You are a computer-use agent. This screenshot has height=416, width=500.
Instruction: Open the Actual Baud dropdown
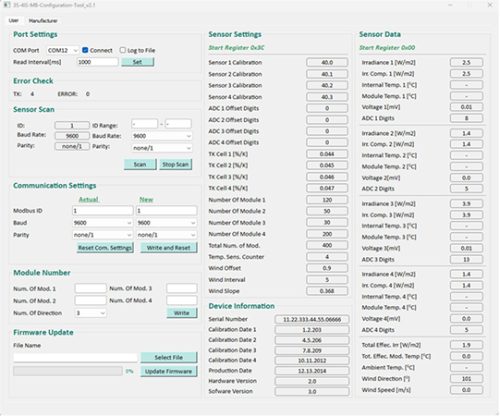tap(102, 223)
